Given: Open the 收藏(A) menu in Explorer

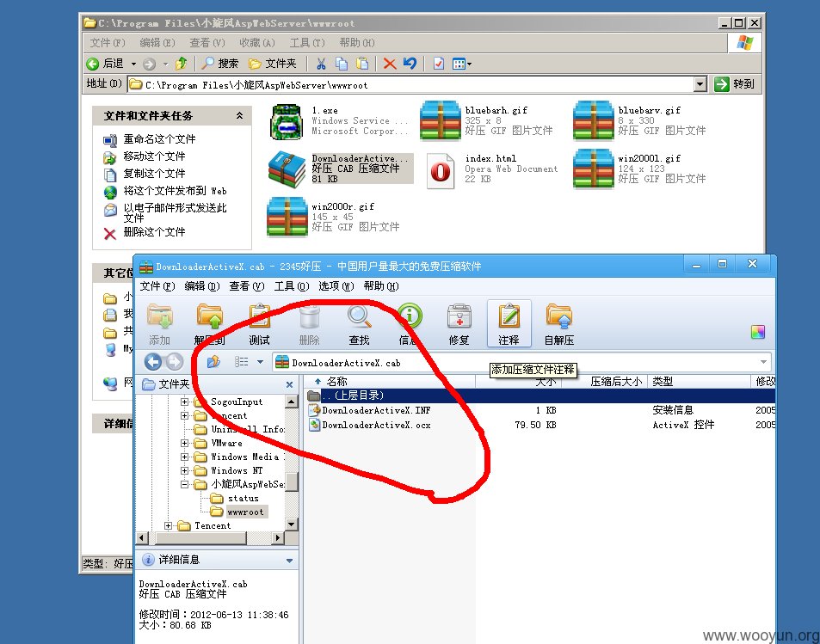Looking at the screenshot, I should pyautogui.click(x=256, y=43).
